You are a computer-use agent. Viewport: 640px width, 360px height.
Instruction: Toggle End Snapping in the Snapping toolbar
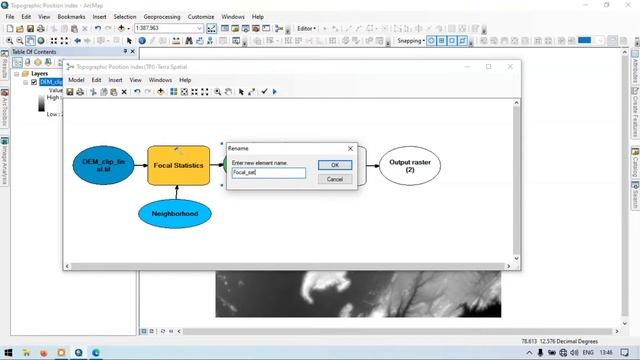click(442, 41)
